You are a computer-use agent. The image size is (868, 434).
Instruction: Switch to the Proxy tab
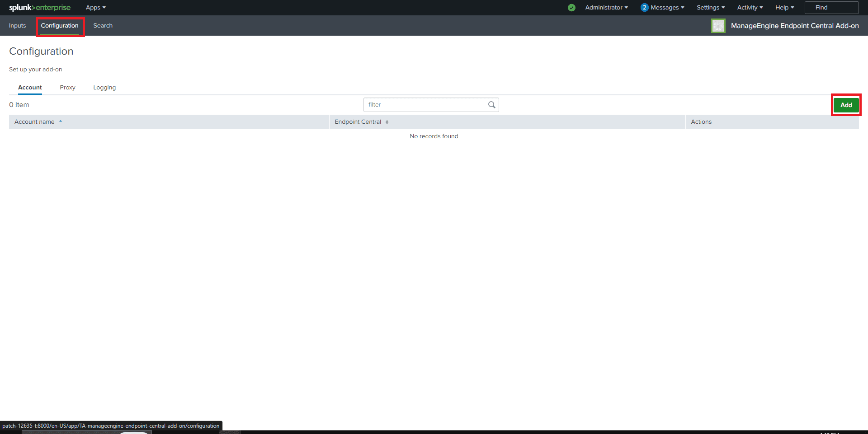click(67, 88)
